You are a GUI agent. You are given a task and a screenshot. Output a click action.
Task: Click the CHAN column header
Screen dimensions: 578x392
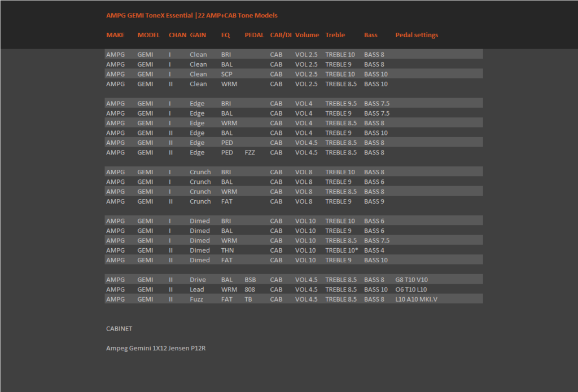(x=177, y=35)
